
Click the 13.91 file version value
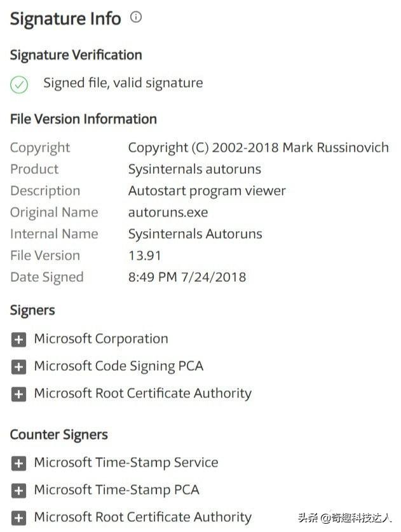(145, 255)
